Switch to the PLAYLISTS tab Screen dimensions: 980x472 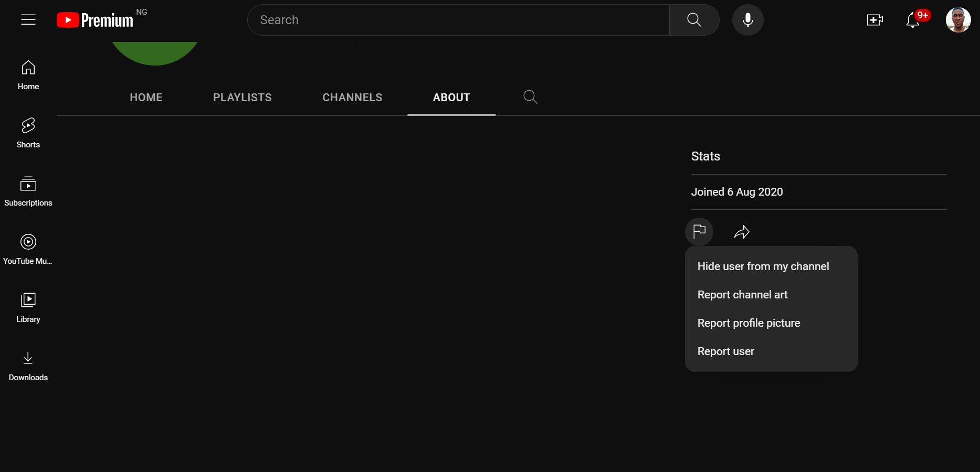point(243,98)
